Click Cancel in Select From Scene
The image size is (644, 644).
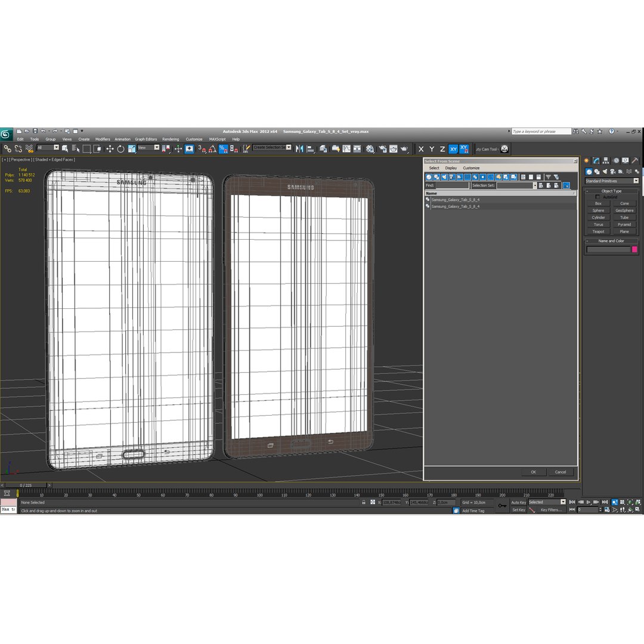click(561, 472)
